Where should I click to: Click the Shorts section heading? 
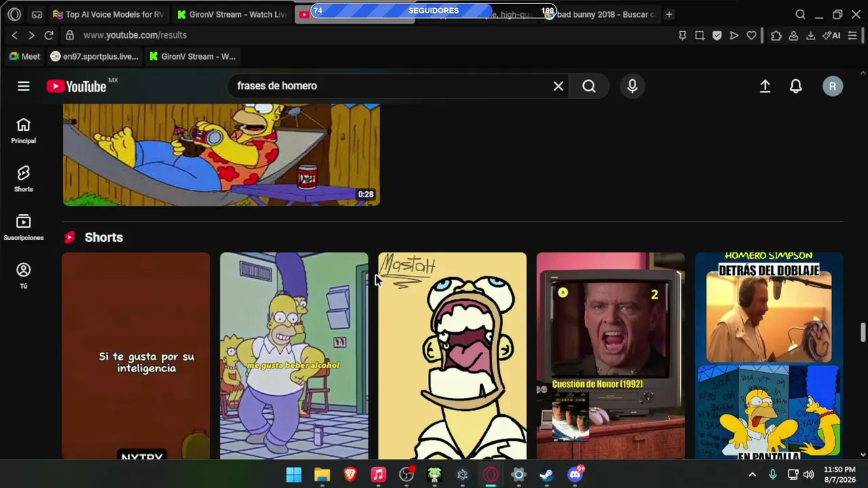(104, 237)
